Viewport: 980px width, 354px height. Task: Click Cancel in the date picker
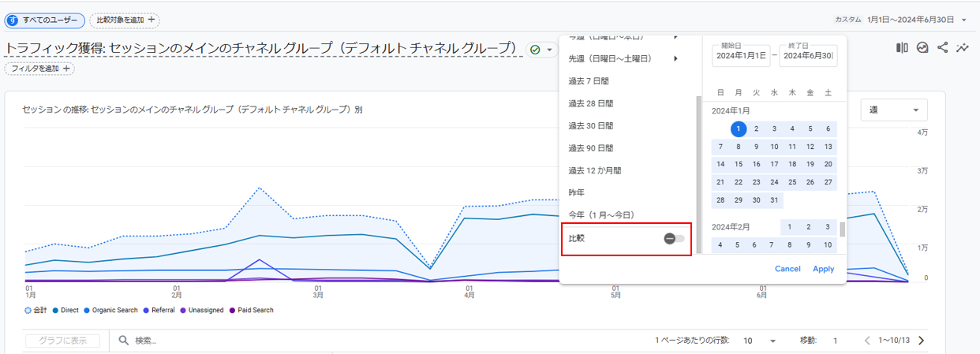(x=787, y=269)
